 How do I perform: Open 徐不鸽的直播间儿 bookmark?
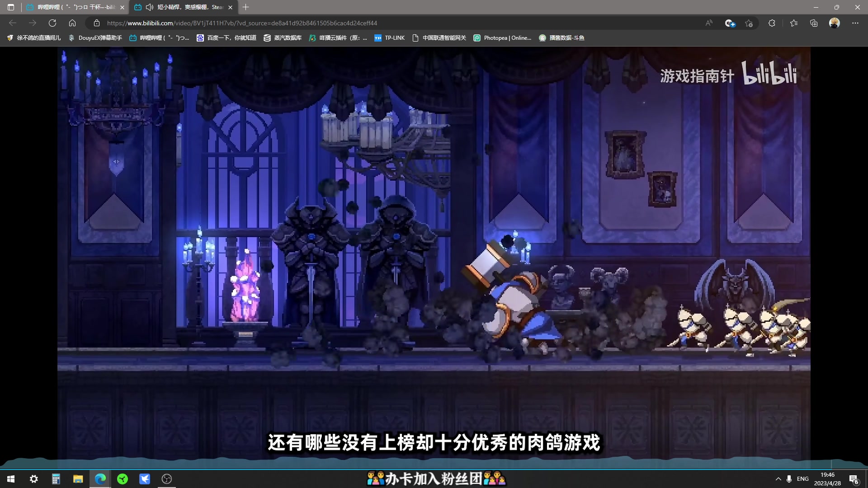point(34,38)
